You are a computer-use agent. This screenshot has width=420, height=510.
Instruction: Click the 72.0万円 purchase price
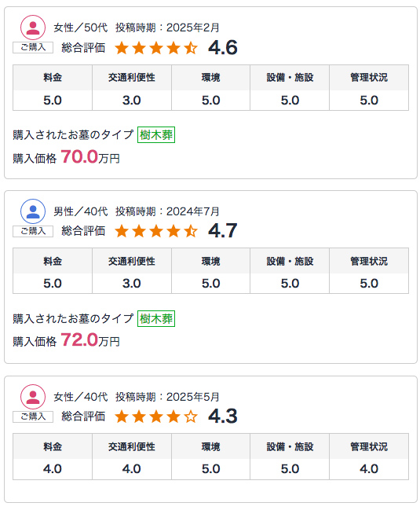[90, 340]
